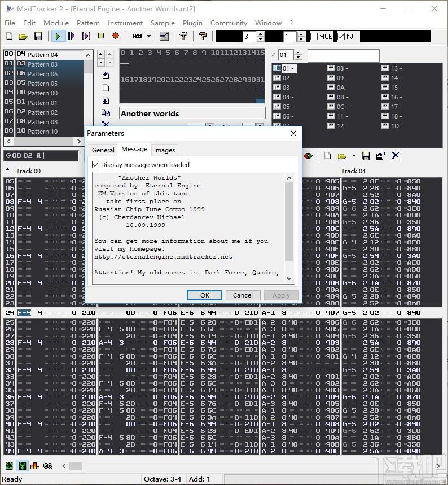Start recording with the red circle
448x485 pixels.
pyautogui.click(x=116, y=36)
